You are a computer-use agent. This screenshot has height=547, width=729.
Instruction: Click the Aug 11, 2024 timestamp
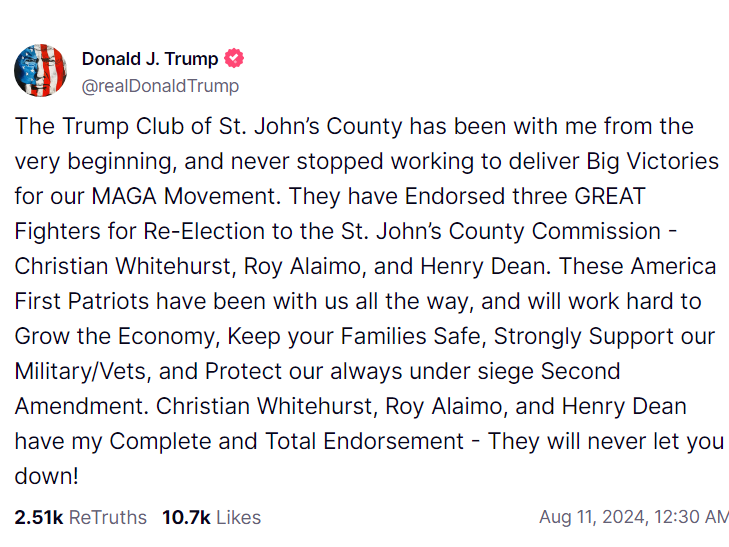pos(633,517)
